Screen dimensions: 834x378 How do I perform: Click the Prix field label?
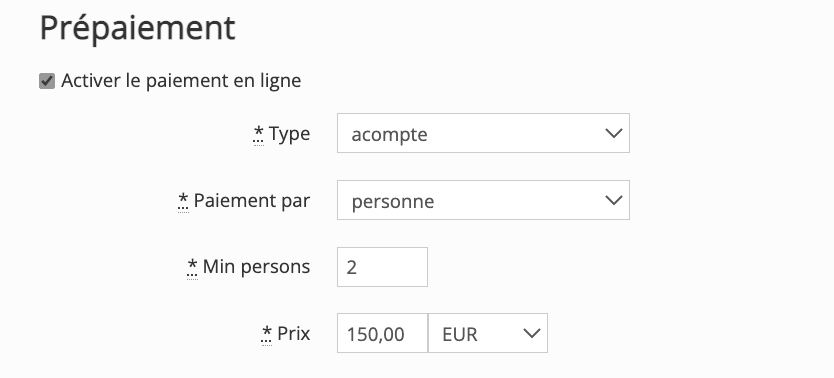click(294, 334)
